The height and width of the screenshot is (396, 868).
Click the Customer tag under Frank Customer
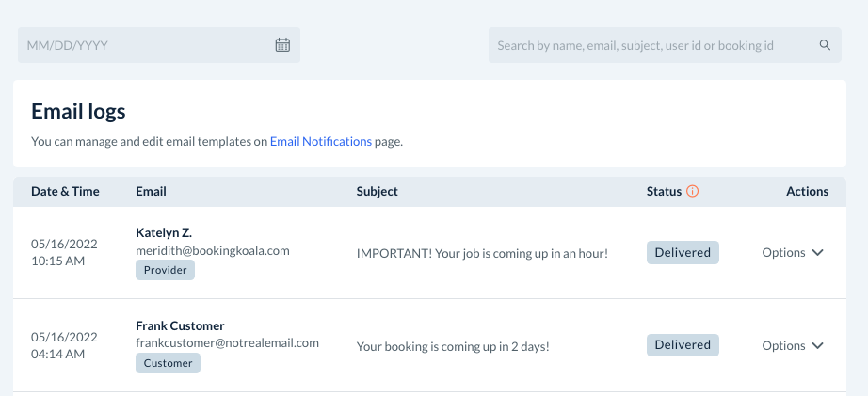168,363
